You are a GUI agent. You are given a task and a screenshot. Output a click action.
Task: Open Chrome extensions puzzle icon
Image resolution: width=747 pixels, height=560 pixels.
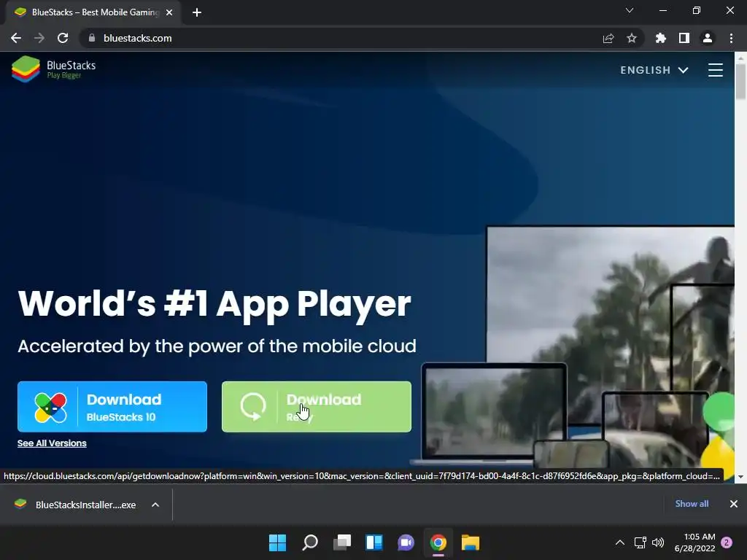point(660,38)
